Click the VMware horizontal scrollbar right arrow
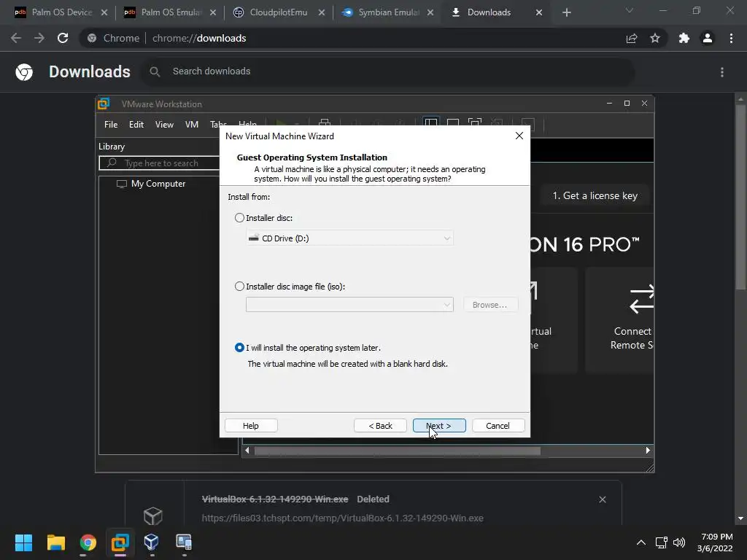Screen dimensions: 747x560 648,451
